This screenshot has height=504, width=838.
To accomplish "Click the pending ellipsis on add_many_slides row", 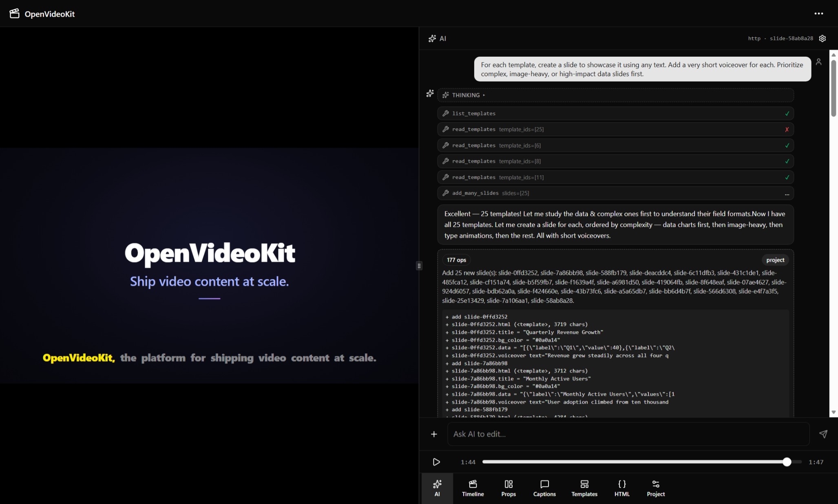I will (787, 194).
